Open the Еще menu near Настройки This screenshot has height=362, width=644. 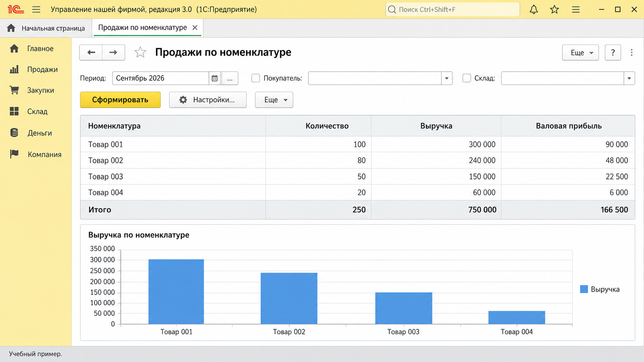pos(274,100)
